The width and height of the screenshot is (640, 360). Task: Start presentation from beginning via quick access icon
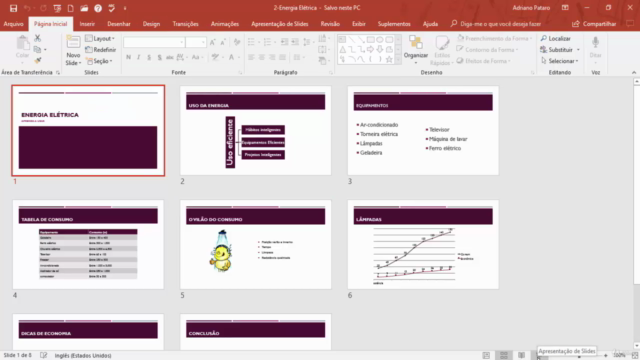[x=57, y=8]
